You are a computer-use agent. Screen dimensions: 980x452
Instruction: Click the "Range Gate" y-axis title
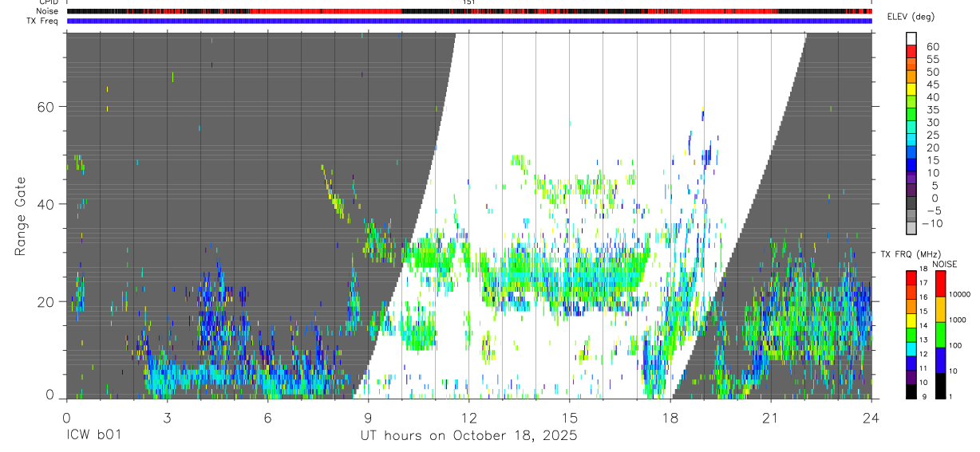click(22, 216)
